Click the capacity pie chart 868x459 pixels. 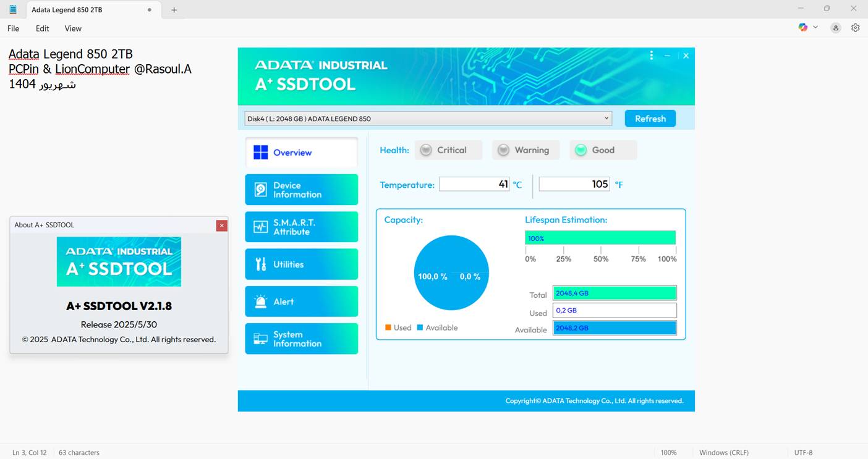coord(451,272)
